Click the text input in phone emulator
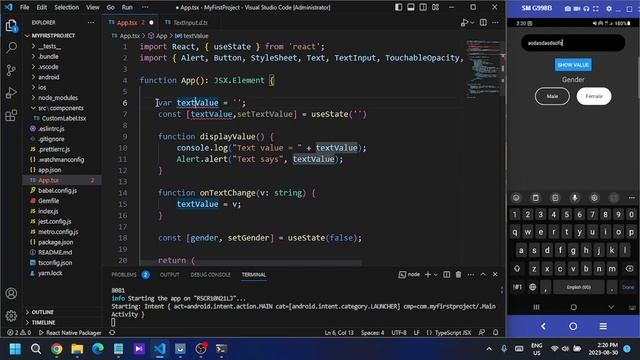The height and width of the screenshot is (360, 640). [573, 43]
